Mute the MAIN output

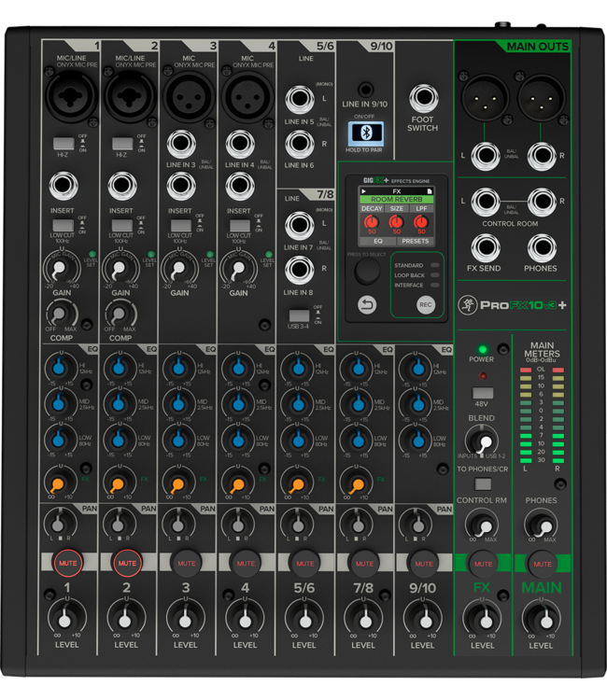(543, 564)
